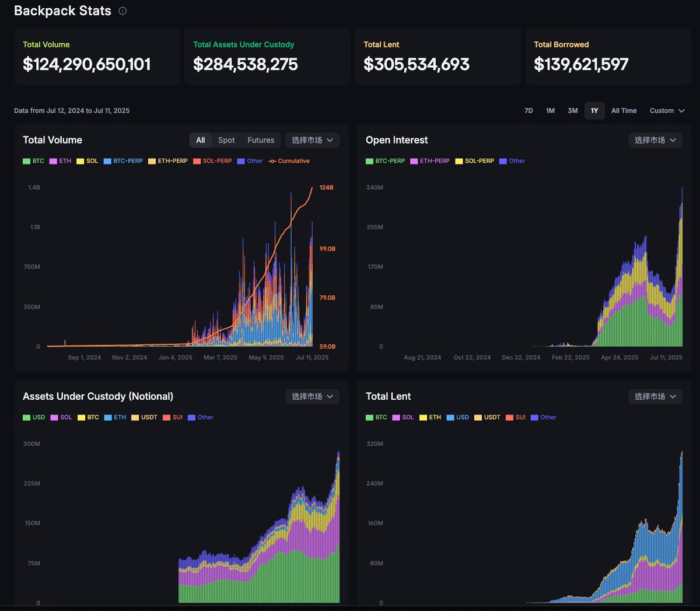Toggle BTC series in Total Volume legend
Image resolution: width=700 pixels, height=611 pixels.
pos(33,161)
